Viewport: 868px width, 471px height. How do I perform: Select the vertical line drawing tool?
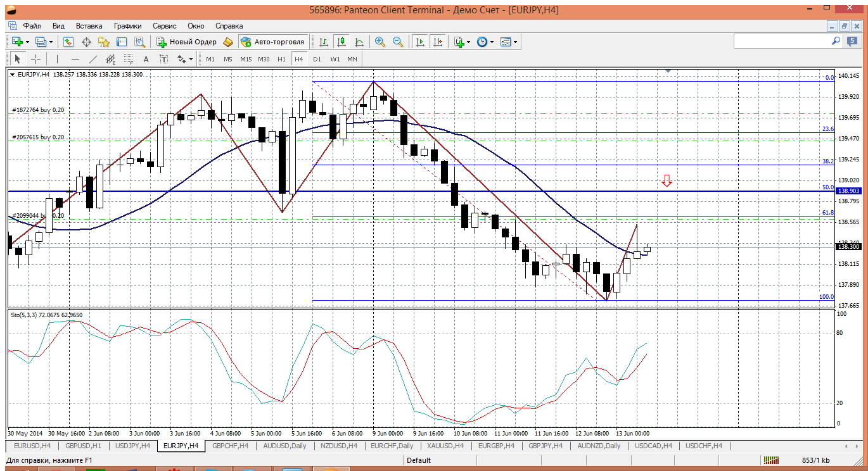pos(57,59)
